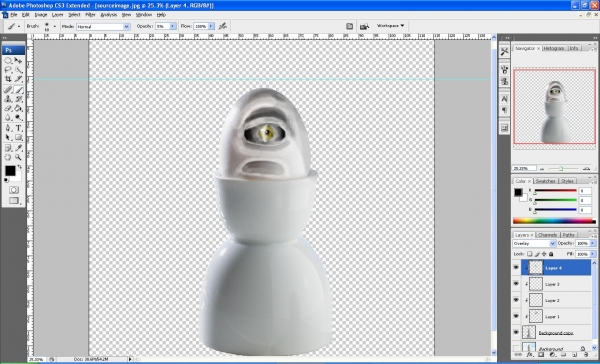Select the Crop tool
Viewport: 600px width, 364px height.
[x=8, y=79]
